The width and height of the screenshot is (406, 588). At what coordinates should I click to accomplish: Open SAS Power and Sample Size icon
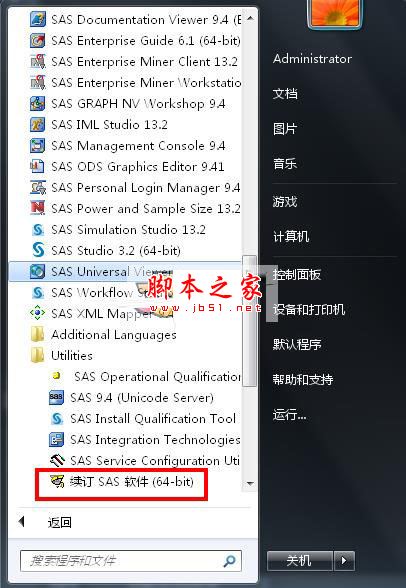pos(37,208)
